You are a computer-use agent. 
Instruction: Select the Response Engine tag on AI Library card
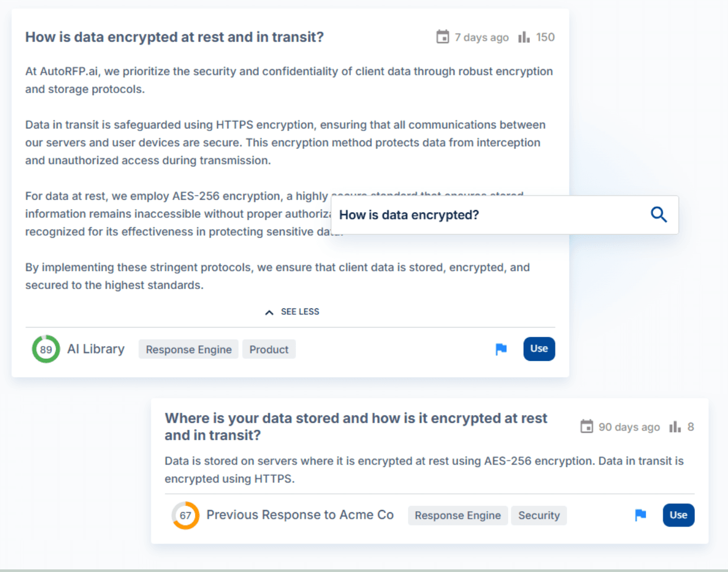coord(189,349)
